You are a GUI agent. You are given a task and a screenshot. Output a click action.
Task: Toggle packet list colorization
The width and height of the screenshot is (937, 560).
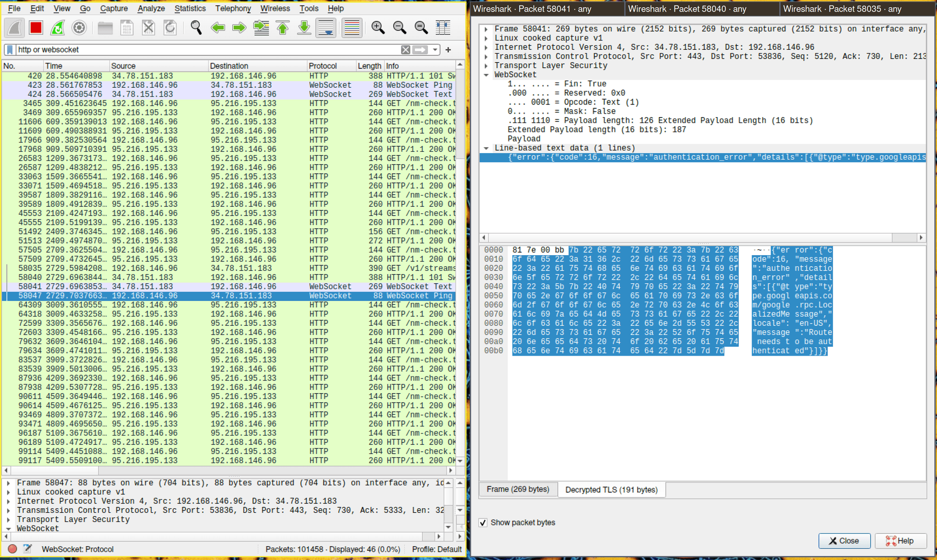352,28
